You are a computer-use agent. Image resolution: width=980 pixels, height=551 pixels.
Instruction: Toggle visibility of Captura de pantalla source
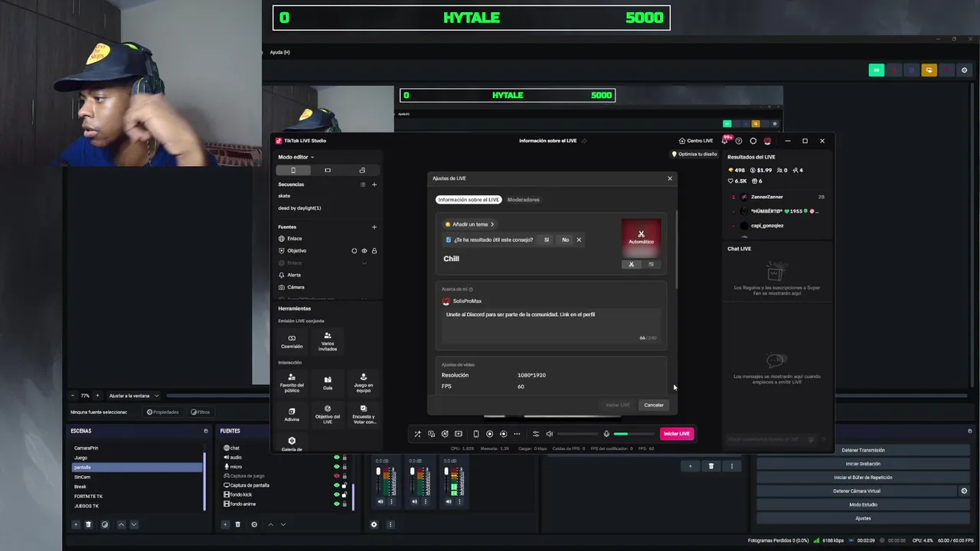coord(336,485)
